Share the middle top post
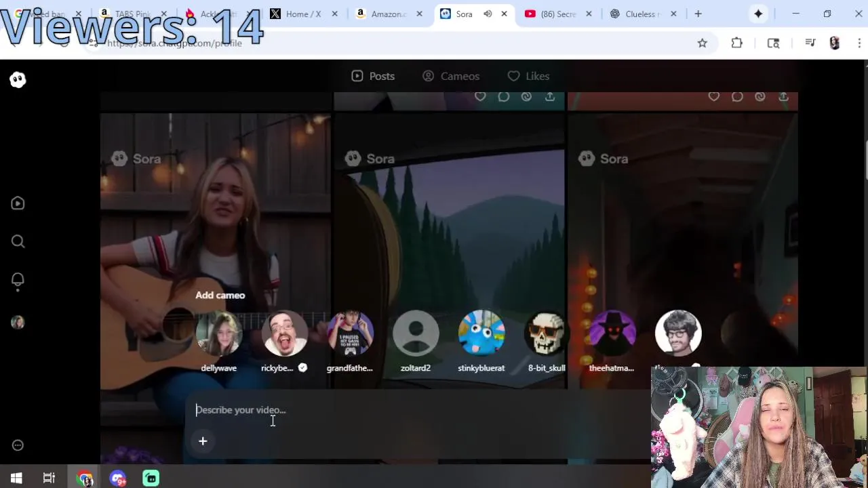This screenshot has height=488, width=868. pos(550,97)
